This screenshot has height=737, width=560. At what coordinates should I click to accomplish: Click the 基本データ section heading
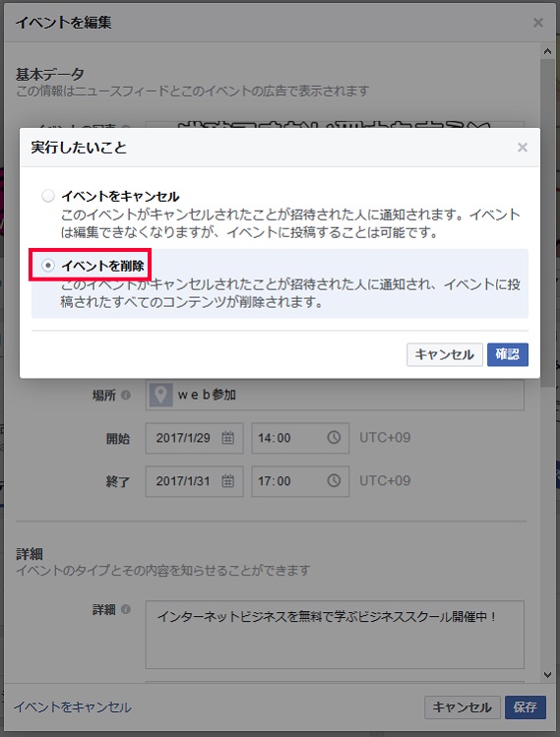[x=50, y=74]
